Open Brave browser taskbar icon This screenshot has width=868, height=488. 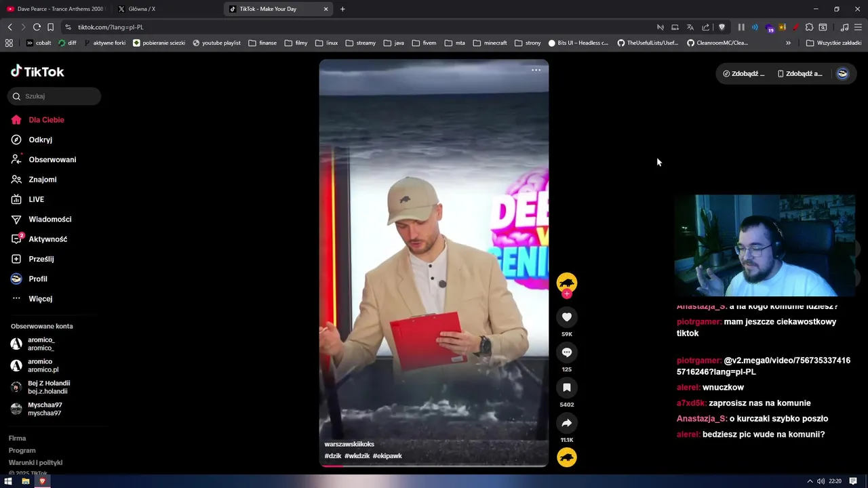[x=42, y=481]
